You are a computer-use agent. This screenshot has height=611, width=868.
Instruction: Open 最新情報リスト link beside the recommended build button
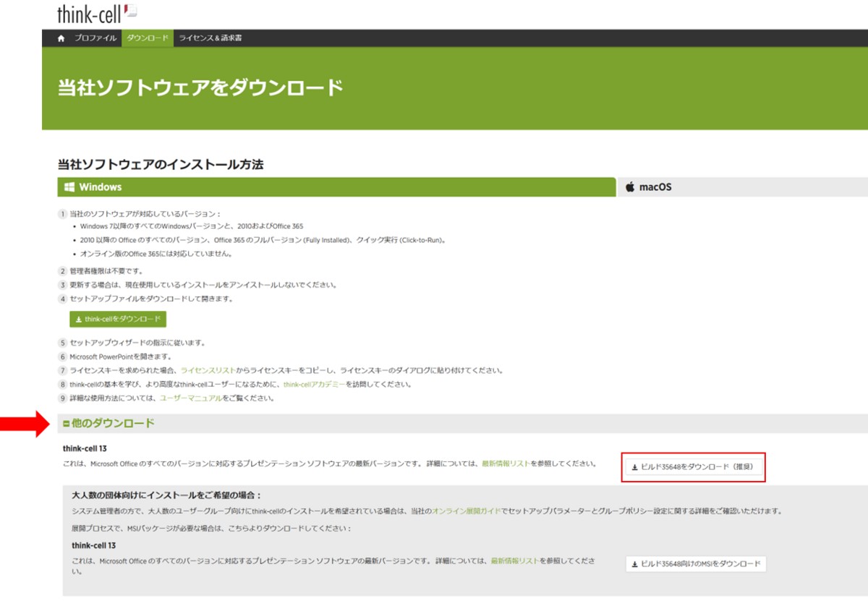point(506,463)
